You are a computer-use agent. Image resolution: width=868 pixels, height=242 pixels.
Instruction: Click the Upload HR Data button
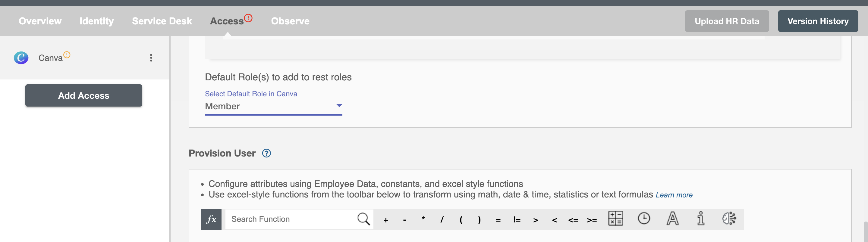tap(727, 21)
